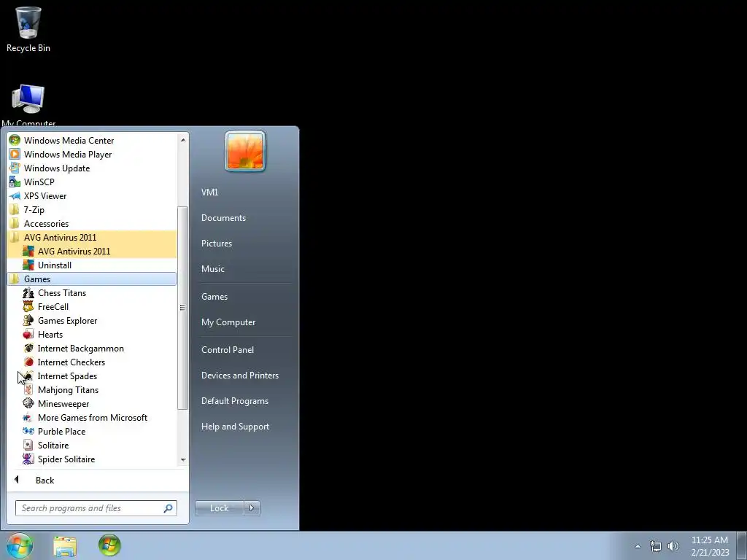Click the Windows Start orb

pos(20,545)
